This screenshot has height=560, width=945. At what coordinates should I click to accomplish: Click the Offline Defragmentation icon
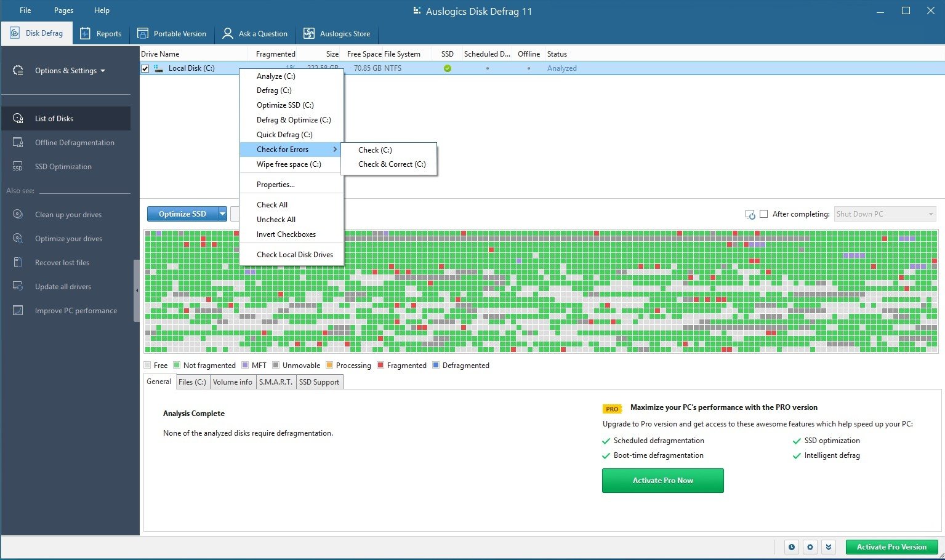18,142
